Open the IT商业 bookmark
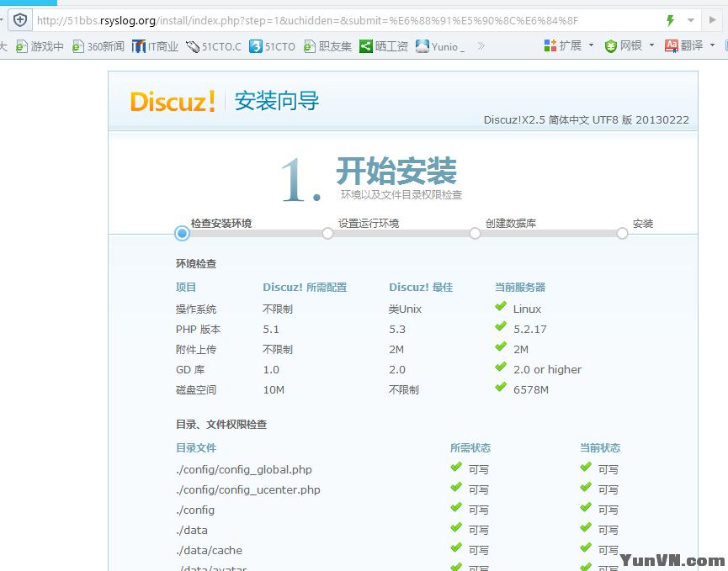The width and height of the screenshot is (728, 571). pyautogui.click(x=155, y=46)
